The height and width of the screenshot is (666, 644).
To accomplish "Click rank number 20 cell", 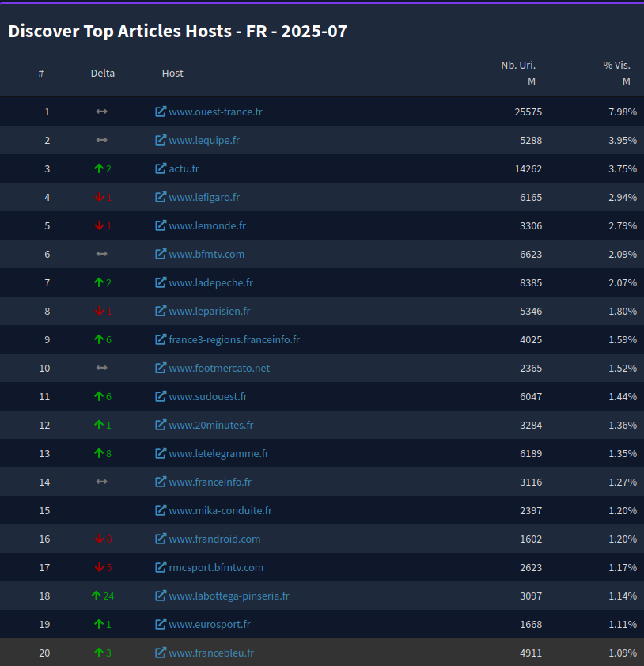I will coord(44,653).
